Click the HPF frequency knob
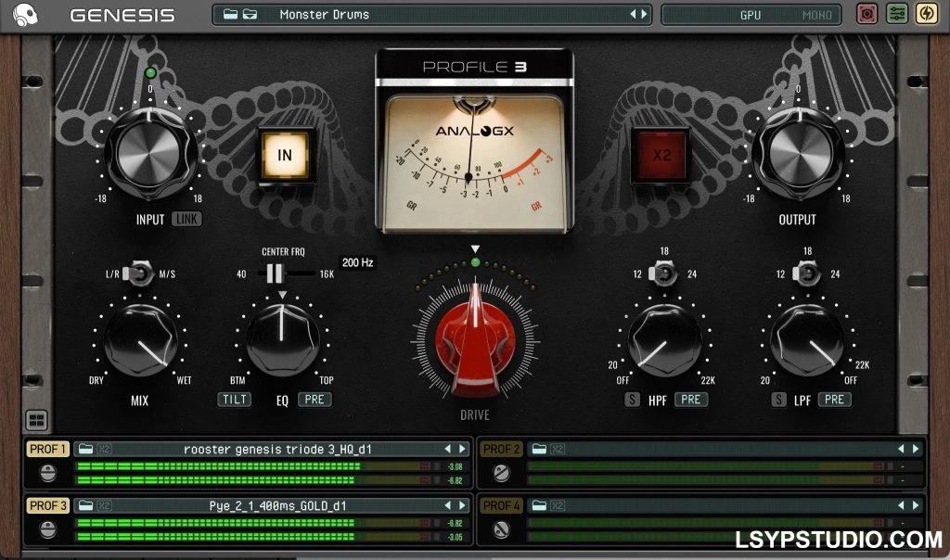950x560 pixels. pos(664,341)
